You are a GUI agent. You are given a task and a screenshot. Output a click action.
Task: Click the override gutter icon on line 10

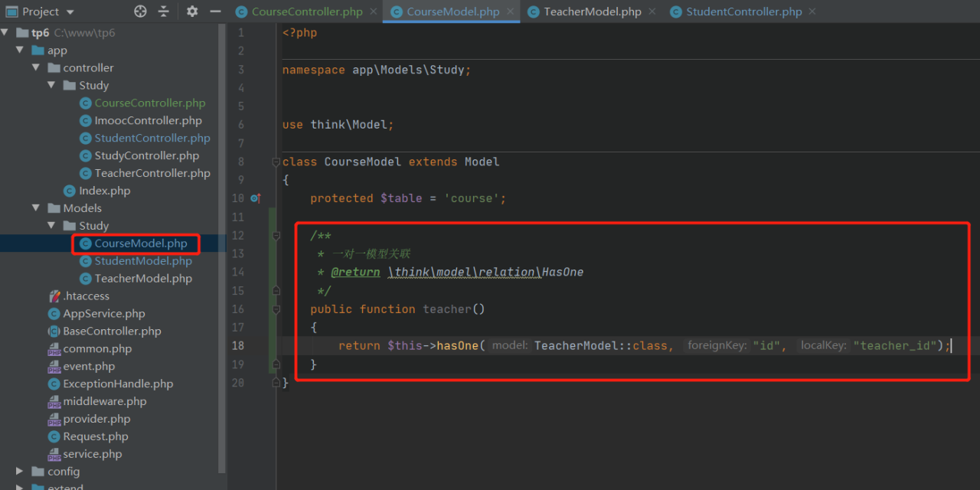point(256,198)
